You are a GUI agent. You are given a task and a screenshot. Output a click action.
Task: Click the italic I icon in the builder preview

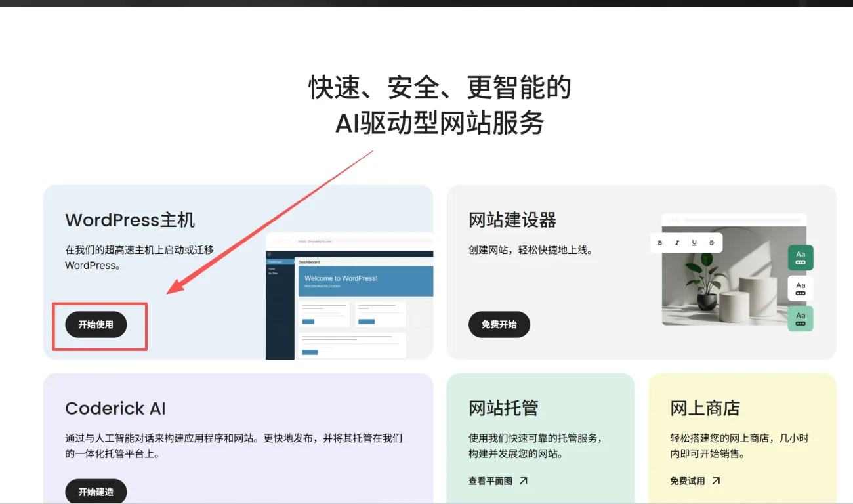pyautogui.click(x=677, y=243)
